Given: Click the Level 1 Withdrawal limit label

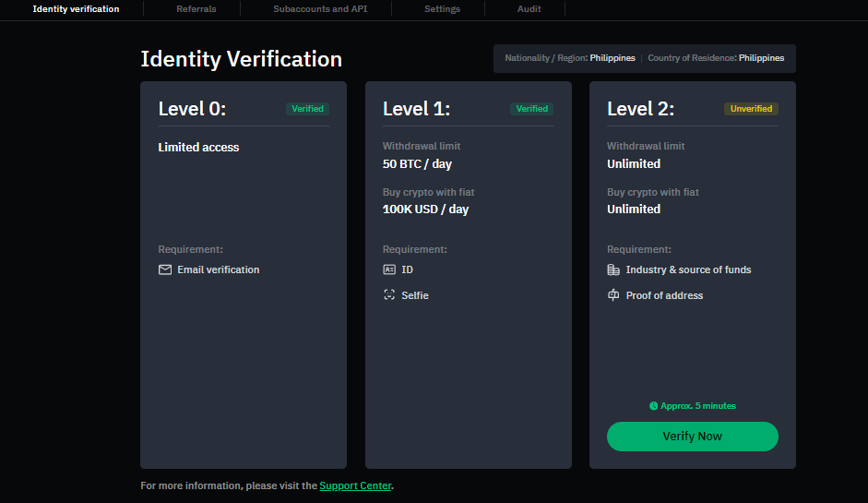Looking at the screenshot, I should (422, 146).
